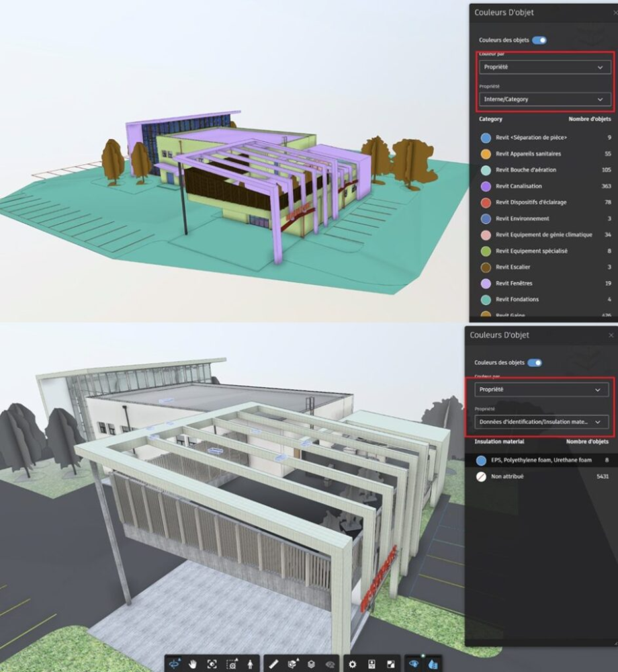618x672 pixels.
Task: Activate the Pan hand tool
Action: coord(193,664)
